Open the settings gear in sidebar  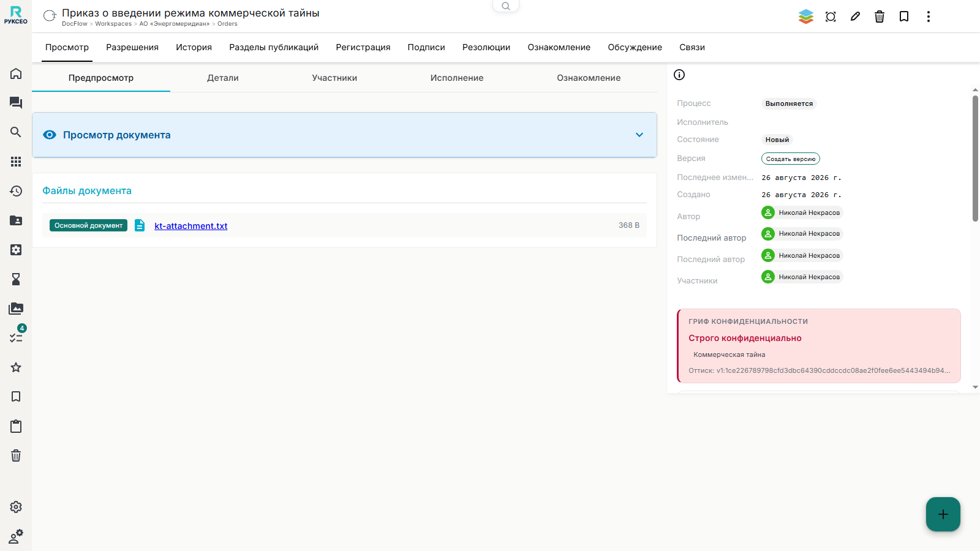pyautogui.click(x=16, y=507)
